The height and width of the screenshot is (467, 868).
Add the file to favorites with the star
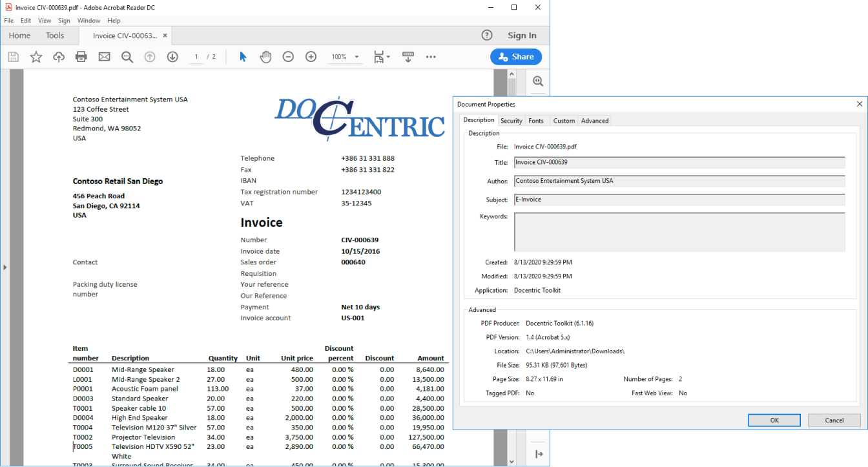pyautogui.click(x=36, y=57)
